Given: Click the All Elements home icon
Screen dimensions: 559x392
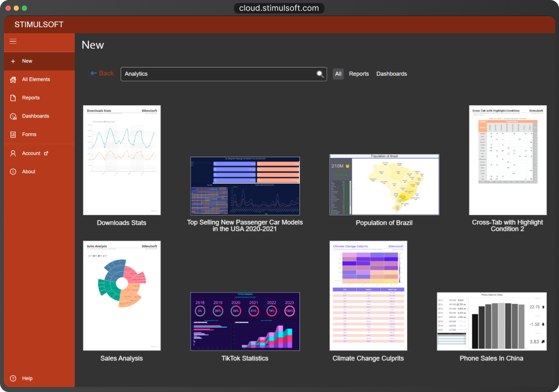Looking at the screenshot, I should tap(13, 80).
